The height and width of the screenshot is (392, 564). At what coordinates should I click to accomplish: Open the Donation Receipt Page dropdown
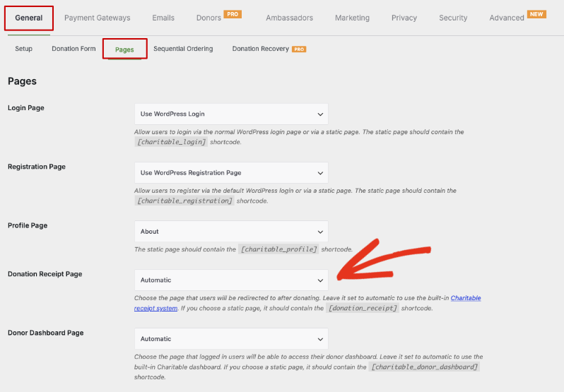coord(231,280)
